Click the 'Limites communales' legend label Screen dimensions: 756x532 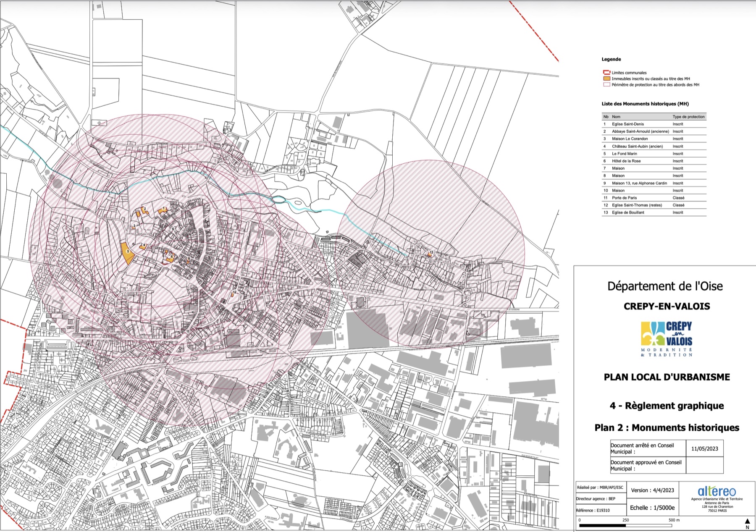point(629,73)
